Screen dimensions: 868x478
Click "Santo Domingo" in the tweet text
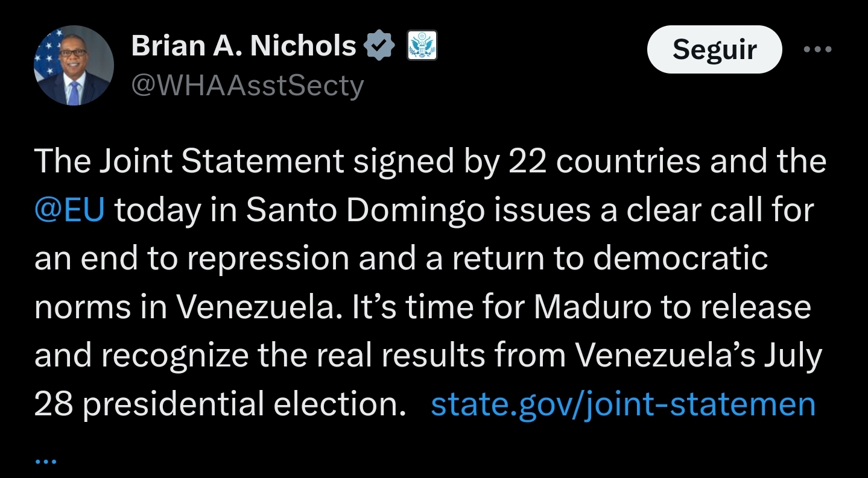(366, 210)
